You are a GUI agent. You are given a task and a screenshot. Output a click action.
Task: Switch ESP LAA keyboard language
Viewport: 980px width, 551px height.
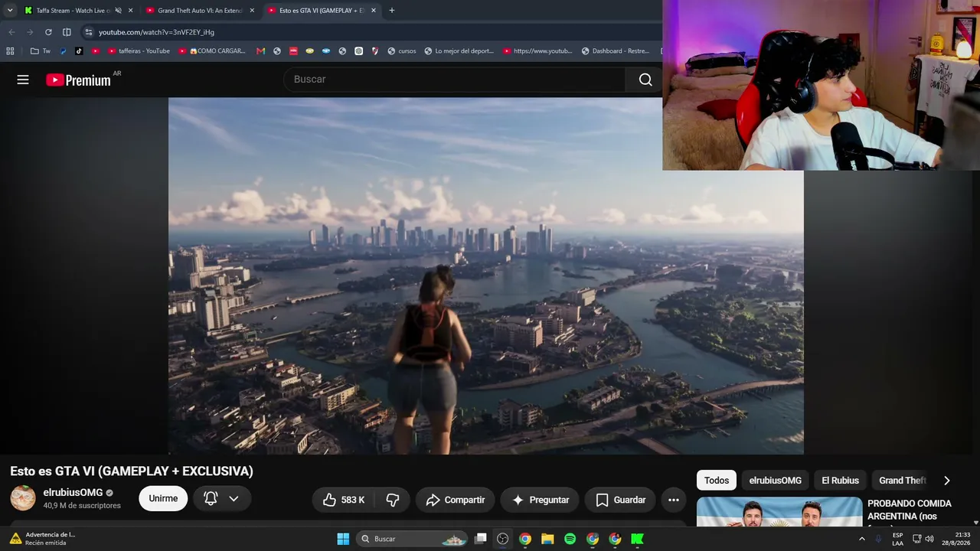(897, 539)
